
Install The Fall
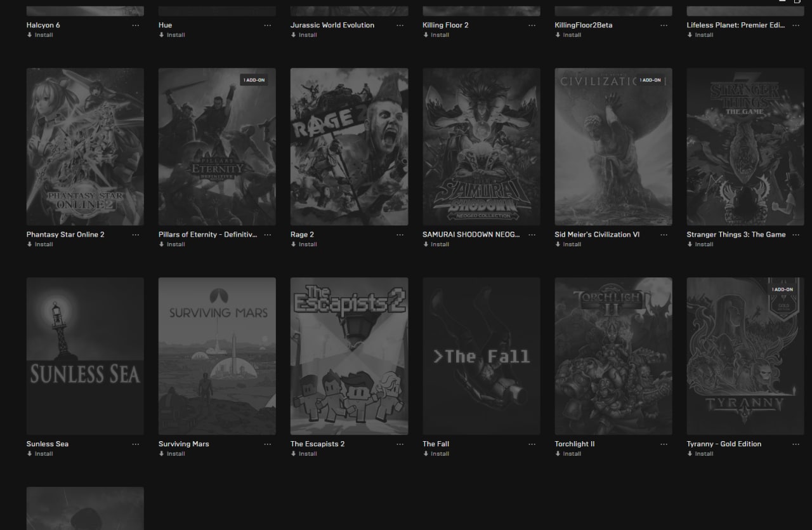coord(436,454)
